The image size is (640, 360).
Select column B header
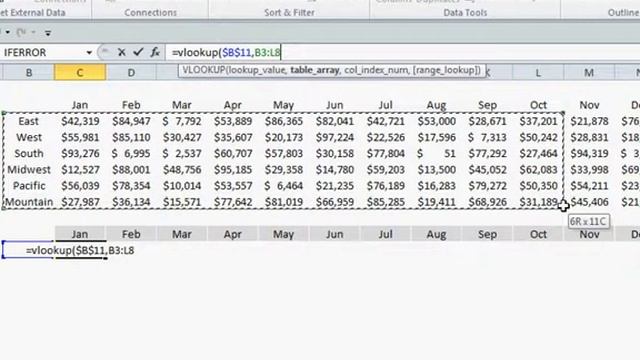coord(29,73)
